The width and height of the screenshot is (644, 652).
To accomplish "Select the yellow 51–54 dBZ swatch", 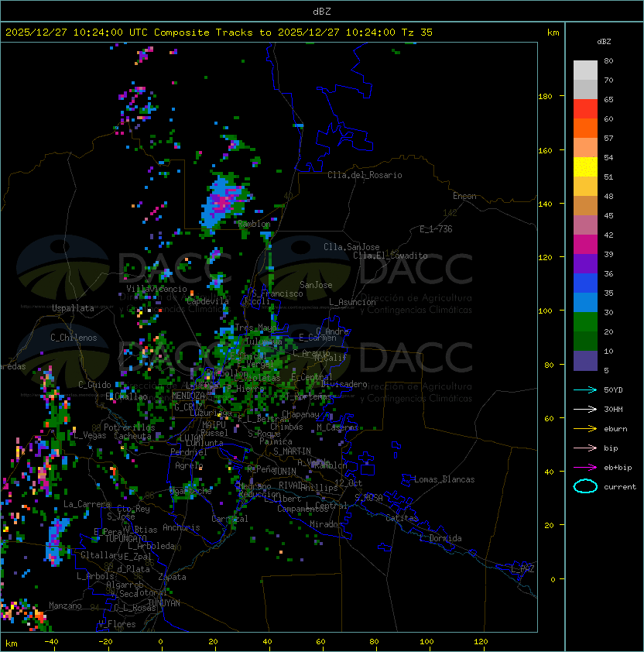I will (x=585, y=167).
